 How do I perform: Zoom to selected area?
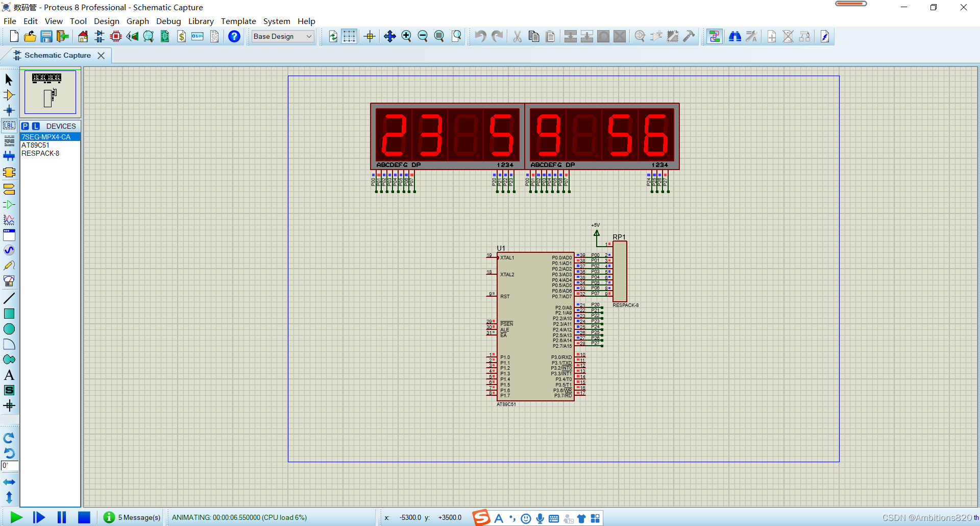point(457,36)
